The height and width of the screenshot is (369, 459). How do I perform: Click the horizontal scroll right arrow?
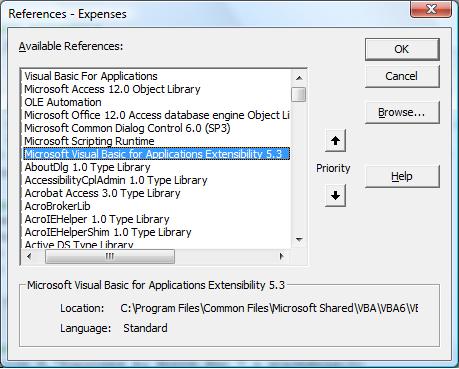(x=282, y=256)
